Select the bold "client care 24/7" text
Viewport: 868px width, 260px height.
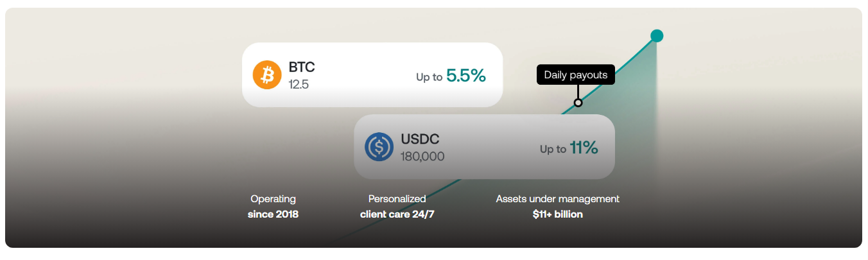pyautogui.click(x=397, y=214)
